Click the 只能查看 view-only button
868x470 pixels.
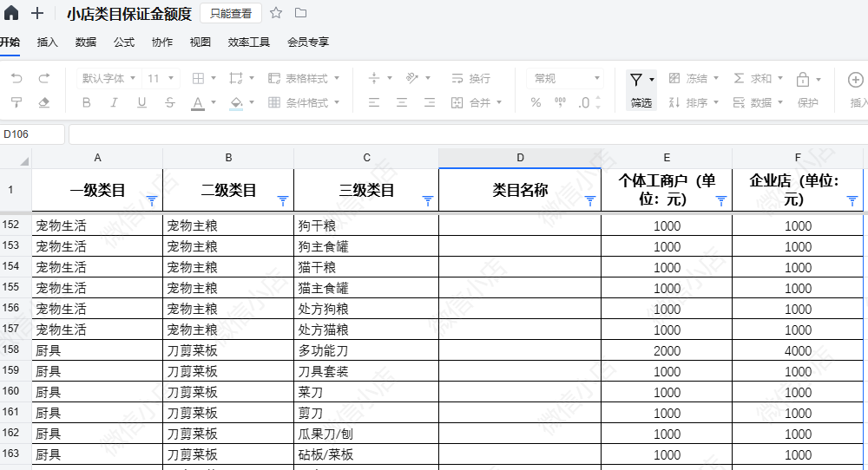coord(231,13)
